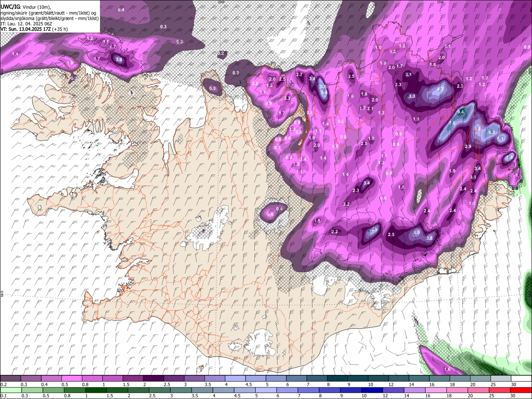The width and height of the screenshot is (532, 399).
Task: Select the 7.0 precipitation value label
Action: [452, 123]
